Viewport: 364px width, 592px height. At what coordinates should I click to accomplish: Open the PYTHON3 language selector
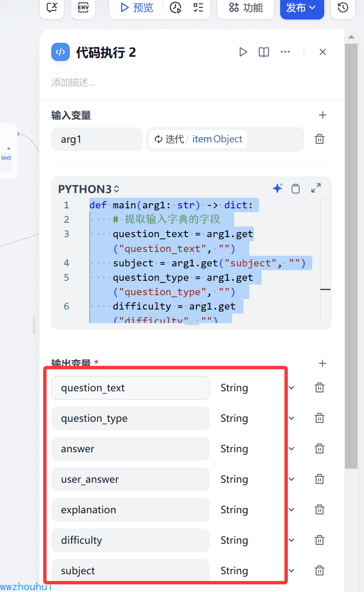(x=89, y=189)
